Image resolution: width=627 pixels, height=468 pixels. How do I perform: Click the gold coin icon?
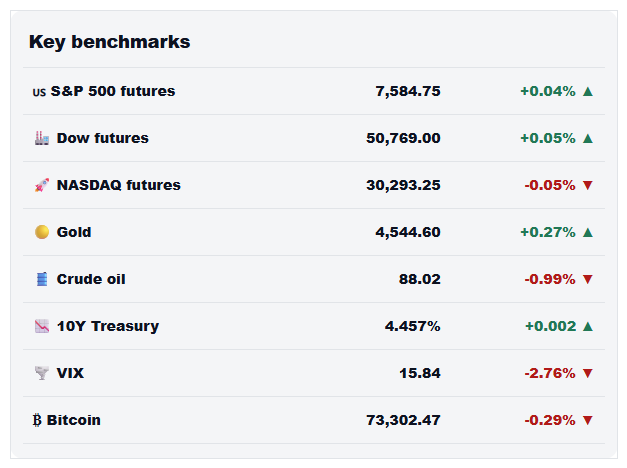click(x=42, y=232)
